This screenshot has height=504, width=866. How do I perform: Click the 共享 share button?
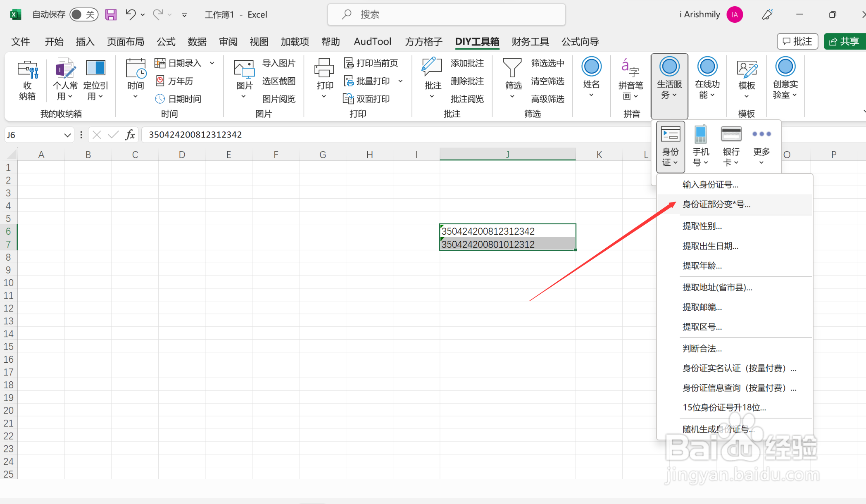tap(844, 41)
